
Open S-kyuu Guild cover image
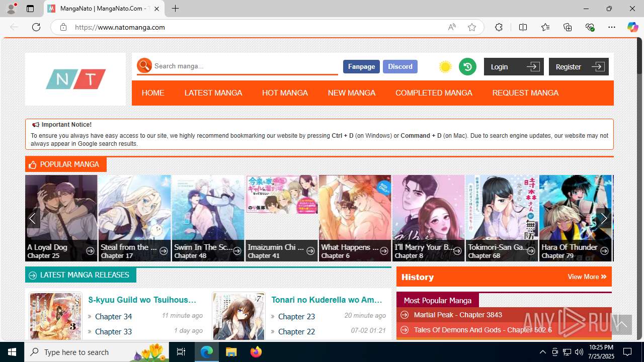point(55,316)
